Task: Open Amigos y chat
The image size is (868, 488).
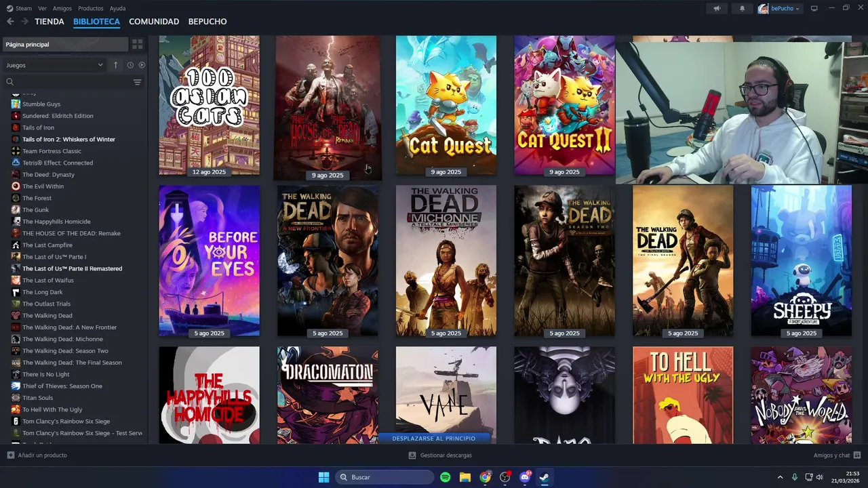Action: (x=837, y=455)
